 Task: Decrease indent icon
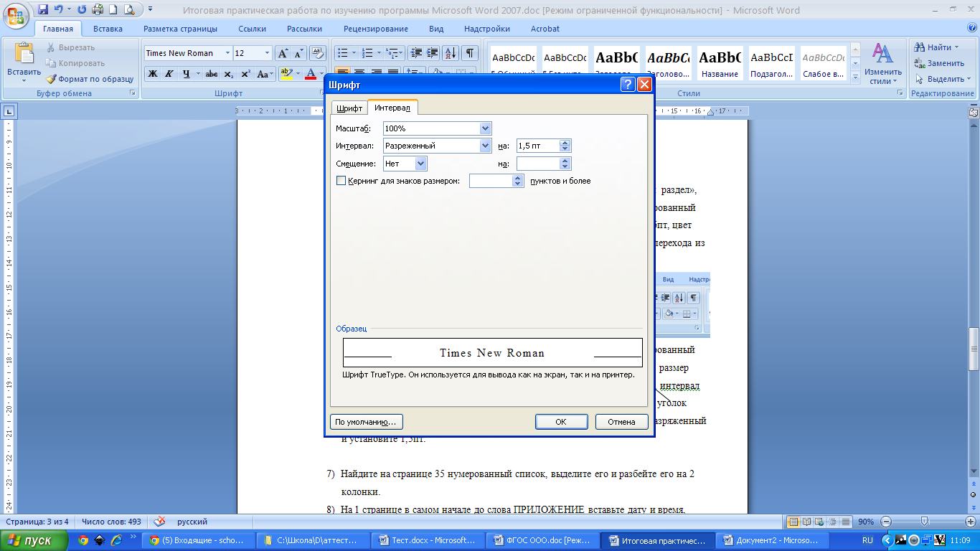415,53
